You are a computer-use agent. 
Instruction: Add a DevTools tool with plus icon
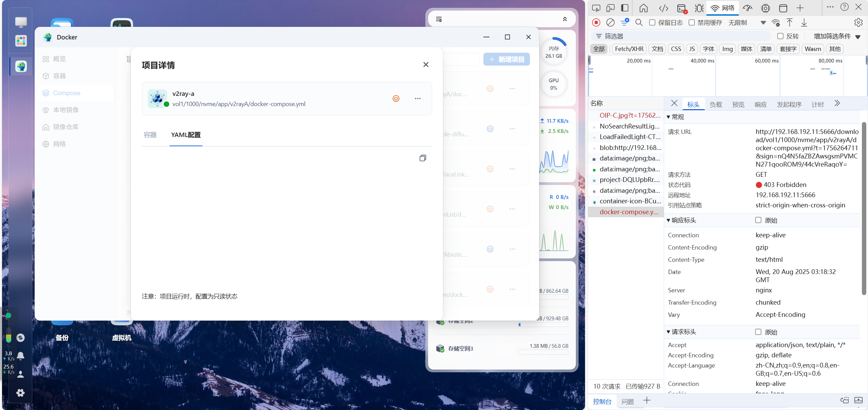pos(800,8)
